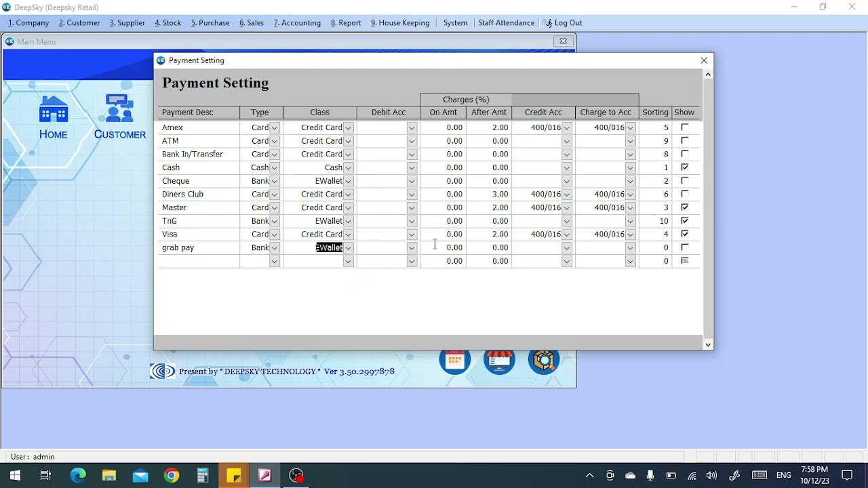868x488 pixels.
Task: Click the grab pay description cell
Action: 199,247
